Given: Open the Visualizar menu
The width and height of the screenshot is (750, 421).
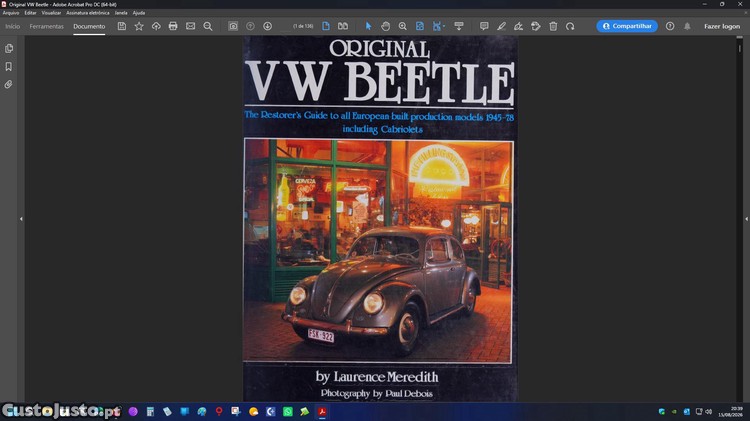Looking at the screenshot, I should (51, 13).
